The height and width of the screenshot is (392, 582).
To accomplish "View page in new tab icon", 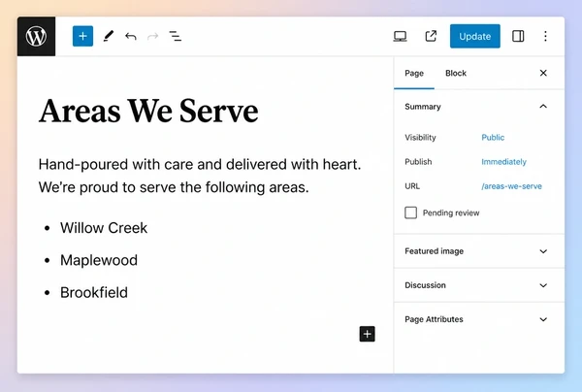I will (x=431, y=36).
